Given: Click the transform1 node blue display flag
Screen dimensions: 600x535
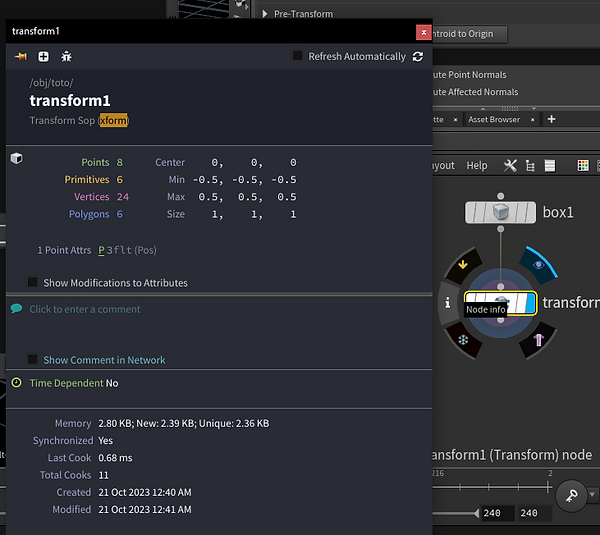Looking at the screenshot, I should click(x=530, y=303).
